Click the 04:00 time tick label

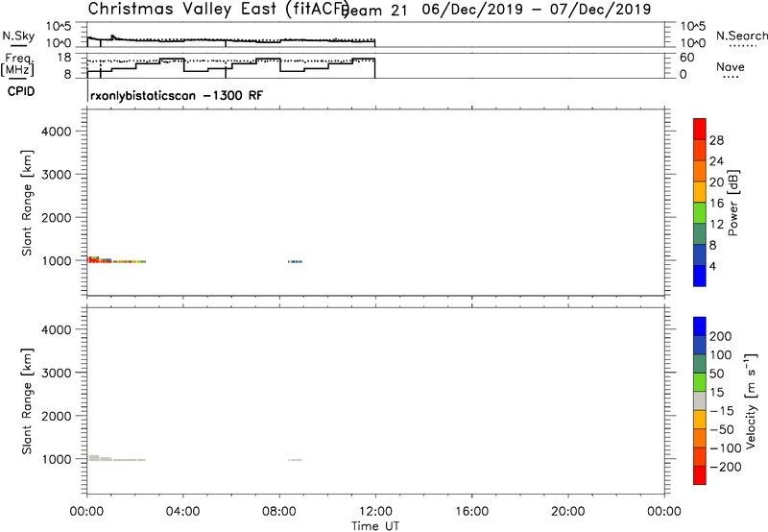tap(182, 512)
